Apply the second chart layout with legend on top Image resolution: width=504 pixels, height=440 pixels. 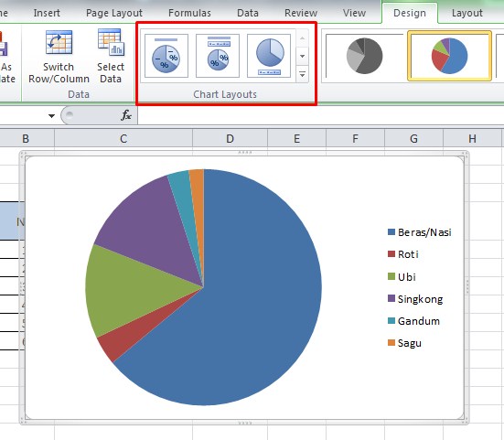coord(218,56)
